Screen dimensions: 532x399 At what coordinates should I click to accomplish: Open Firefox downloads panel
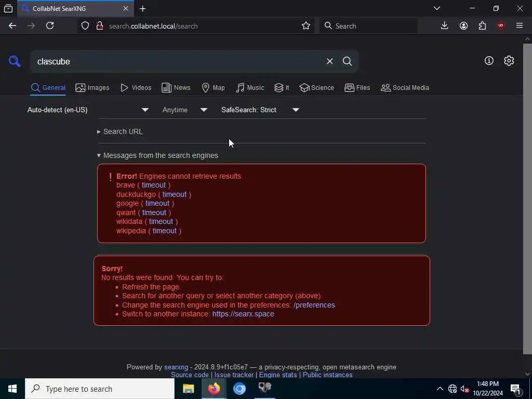[x=444, y=26]
